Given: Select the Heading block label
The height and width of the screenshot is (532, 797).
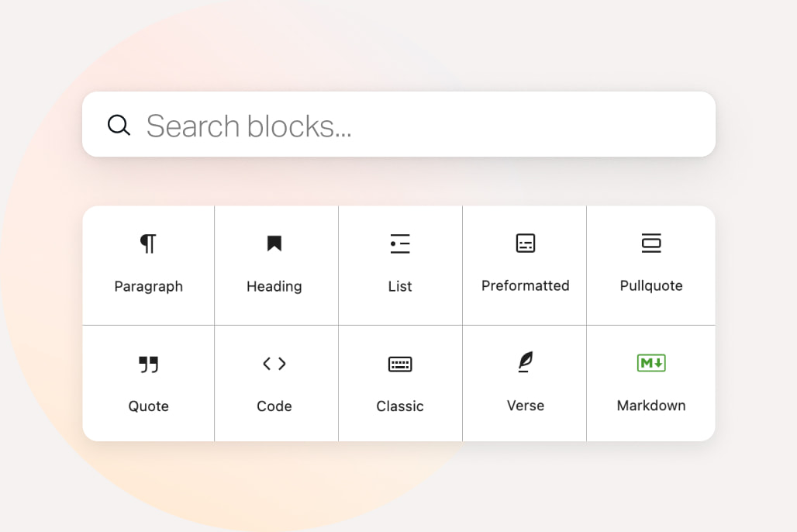Looking at the screenshot, I should pos(274,286).
